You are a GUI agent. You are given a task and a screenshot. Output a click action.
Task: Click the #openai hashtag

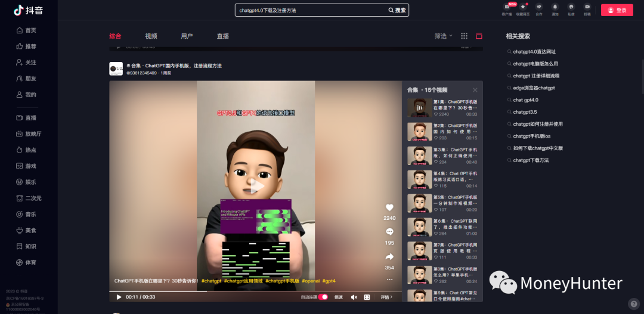(x=311, y=281)
